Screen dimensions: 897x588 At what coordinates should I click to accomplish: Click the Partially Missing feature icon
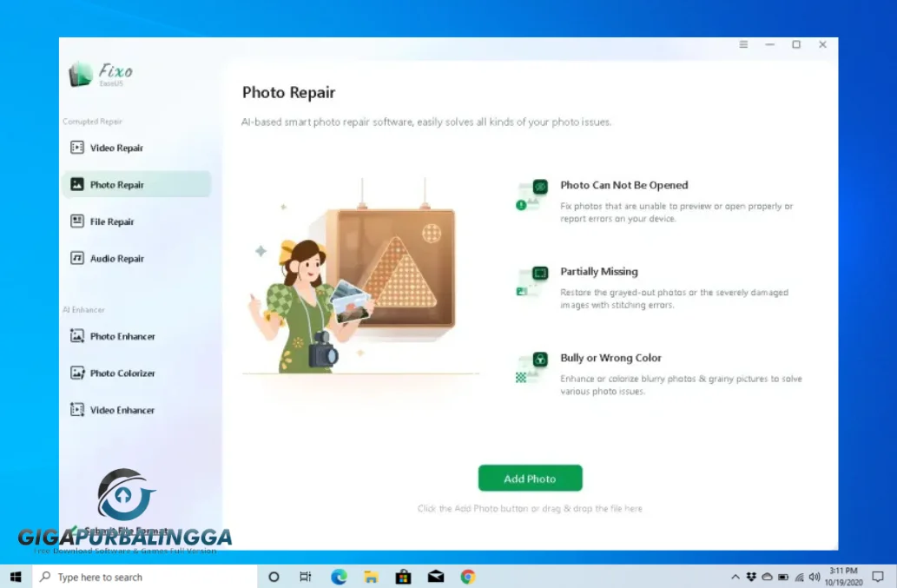pos(531,281)
